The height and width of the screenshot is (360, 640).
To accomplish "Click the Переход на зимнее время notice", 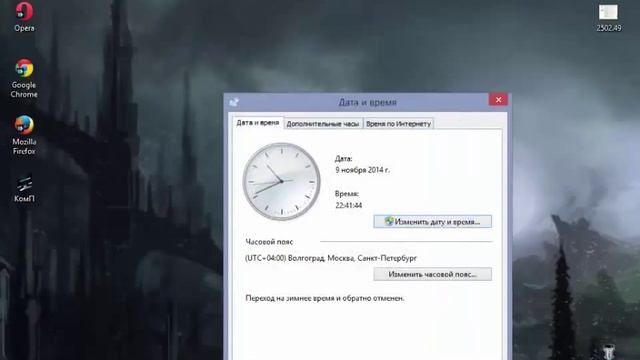I will [x=325, y=298].
